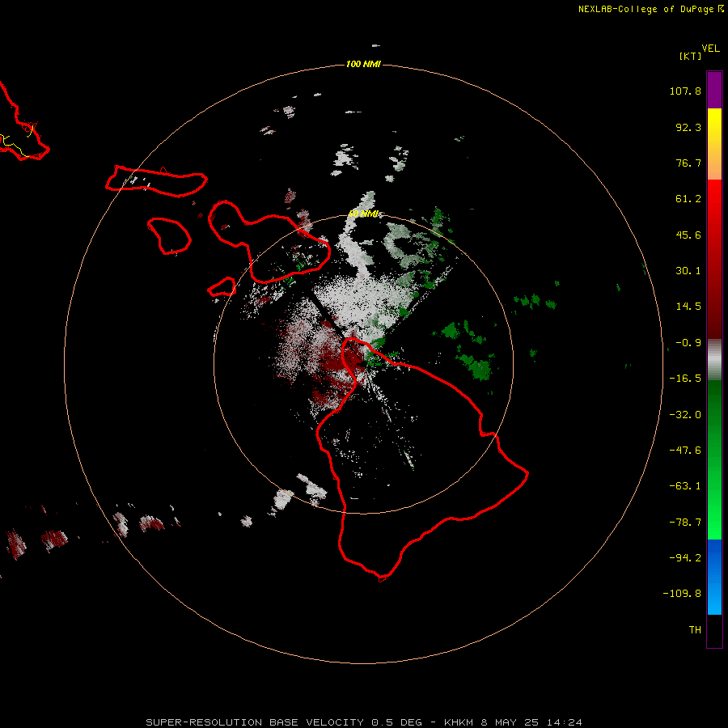Click the Super-Resolution Base Velocity caption
Viewport: 728px width, 728px height.
click(363, 722)
